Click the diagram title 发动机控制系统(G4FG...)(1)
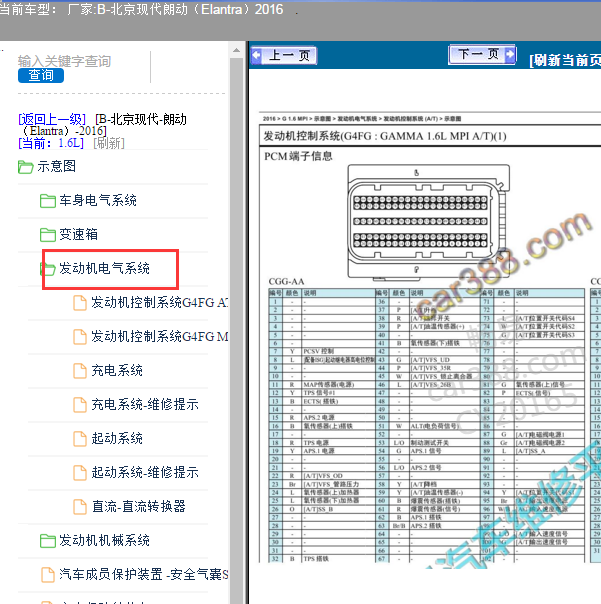 point(384,136)
